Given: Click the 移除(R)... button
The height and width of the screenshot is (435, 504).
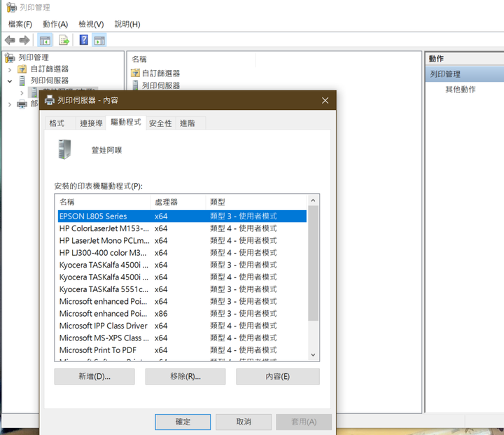Looking at the screenshot, I should (185, 376).
